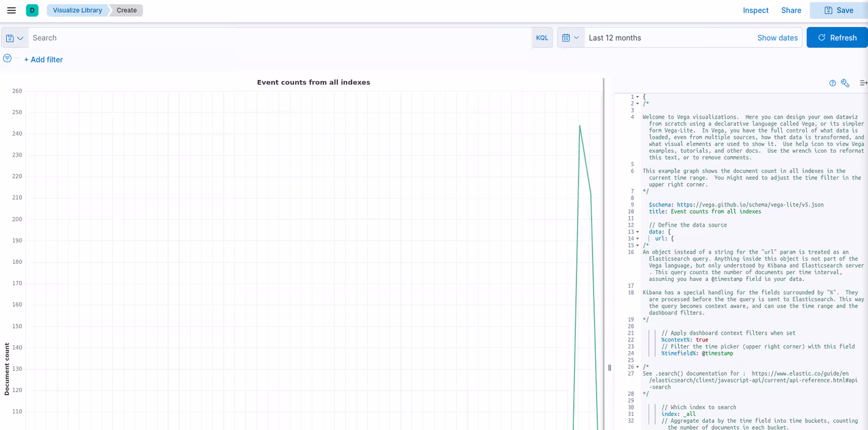Click + Add filter link
The width and height of the screenshot is (868, 430).
click(43, 59)
